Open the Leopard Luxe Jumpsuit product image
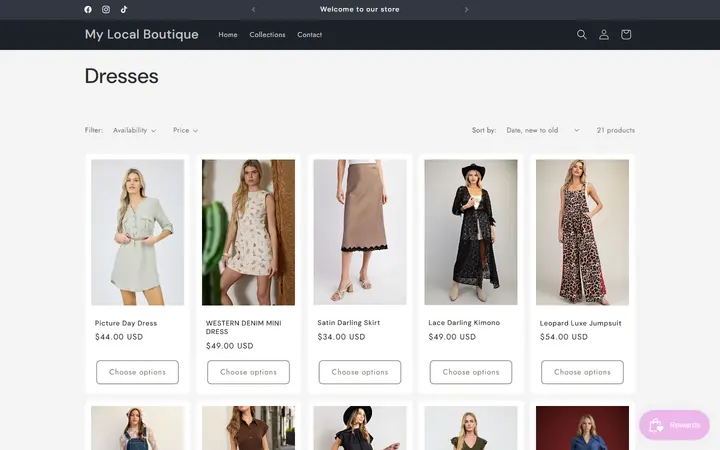This screenshot has width=720, height=450. [582, 232]
